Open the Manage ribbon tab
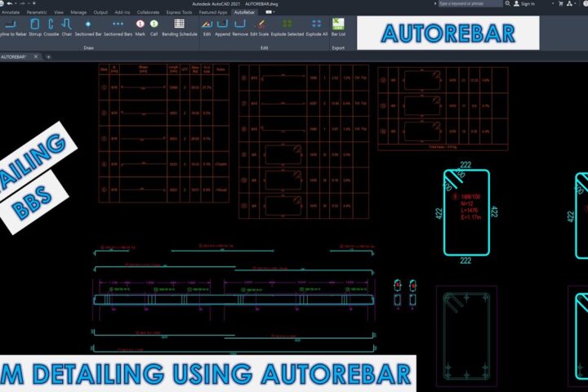Image resolution: width=588 pixels, height=392 pixels. pyautogui.click(x=78, y=12)
